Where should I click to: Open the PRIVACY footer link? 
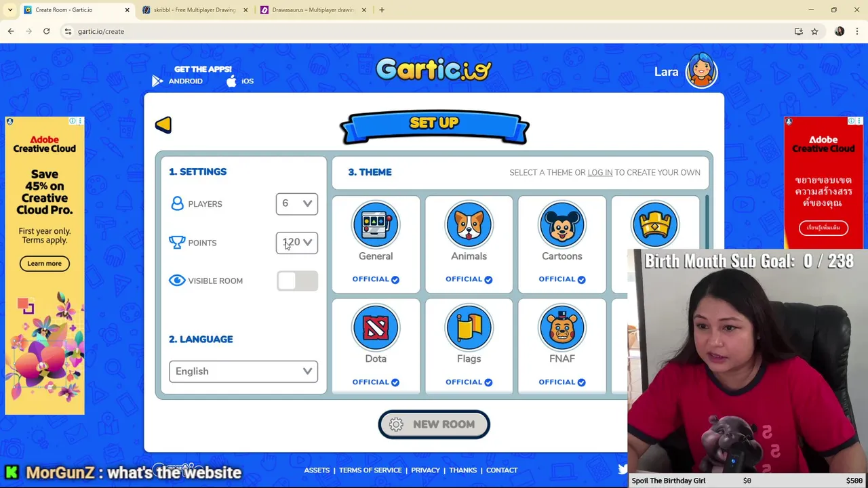[x=425, y=470]
